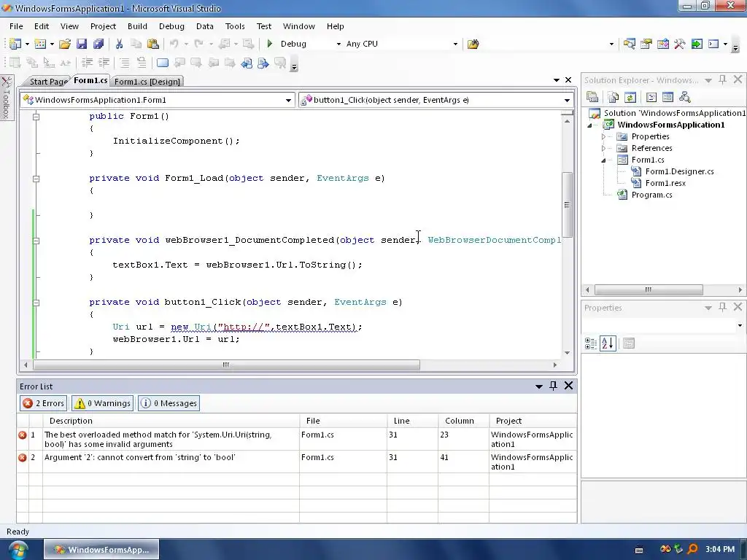Screen dimensions: 747x560
Task: Open the Object Browser toolbar icon
Action: [663, 44]
